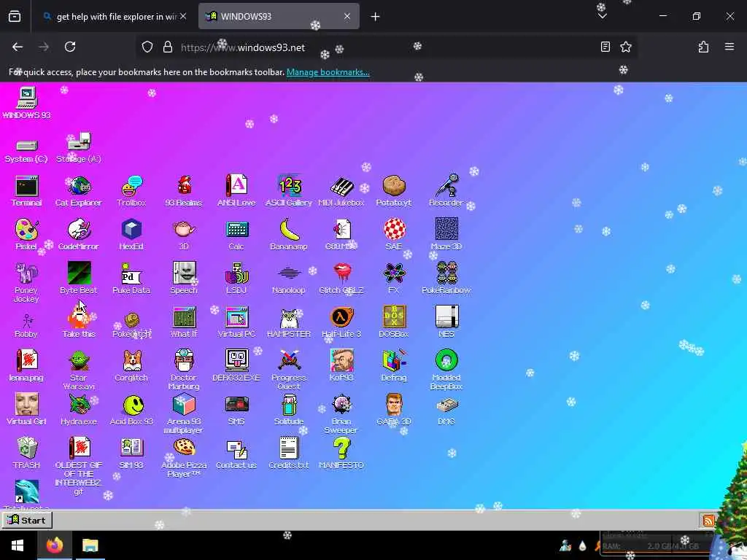Focus the windows93.net address bar
The height and width of the screenshot is (560, 747).
click(386, 47)
